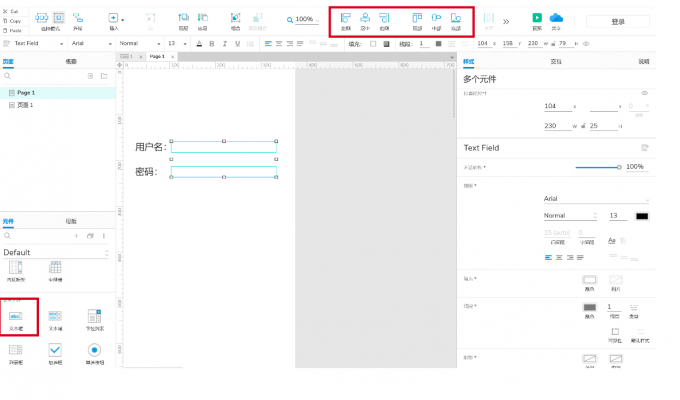Click the Copy command
Viewport: 680px width, 400px height.
[12, 21]
